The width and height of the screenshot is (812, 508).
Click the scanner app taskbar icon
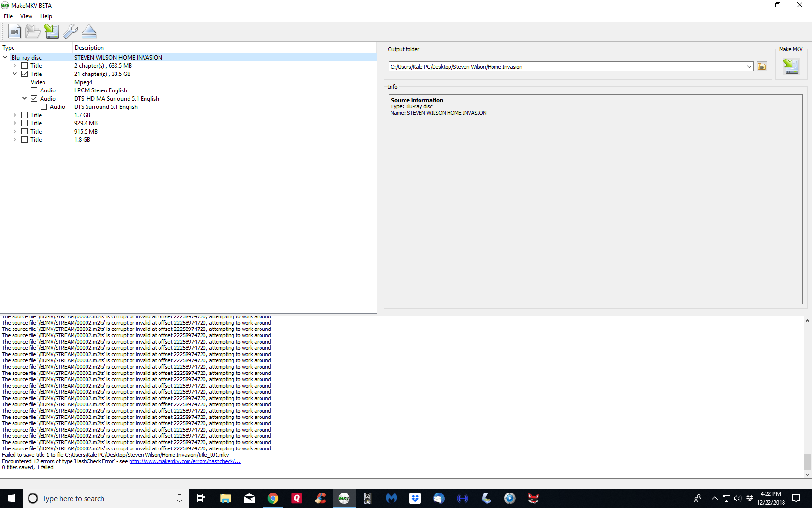(486, 498)
